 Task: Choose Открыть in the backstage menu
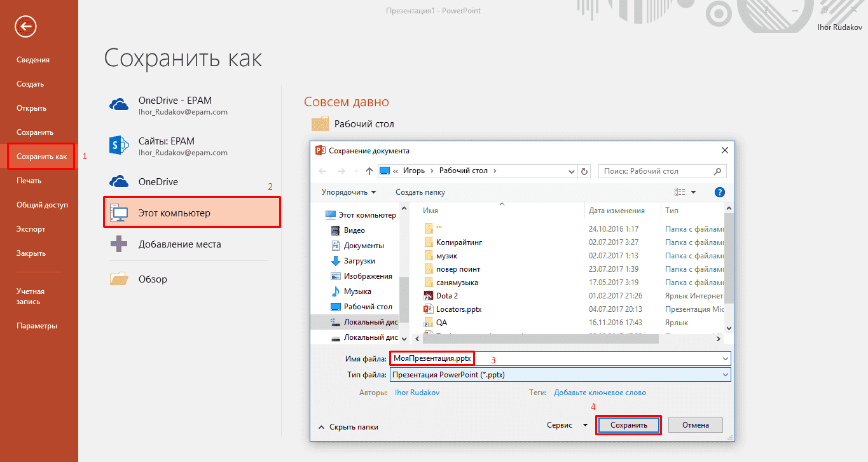pos(31,108)
